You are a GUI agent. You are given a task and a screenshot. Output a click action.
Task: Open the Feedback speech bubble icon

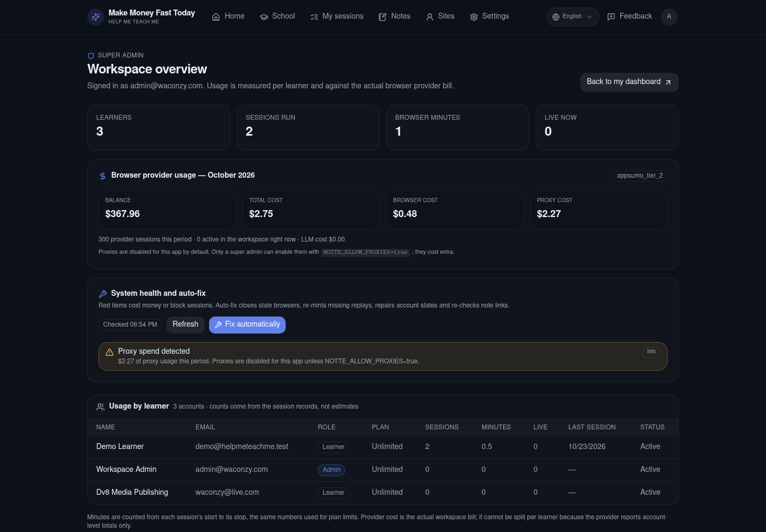coord(611,17)
